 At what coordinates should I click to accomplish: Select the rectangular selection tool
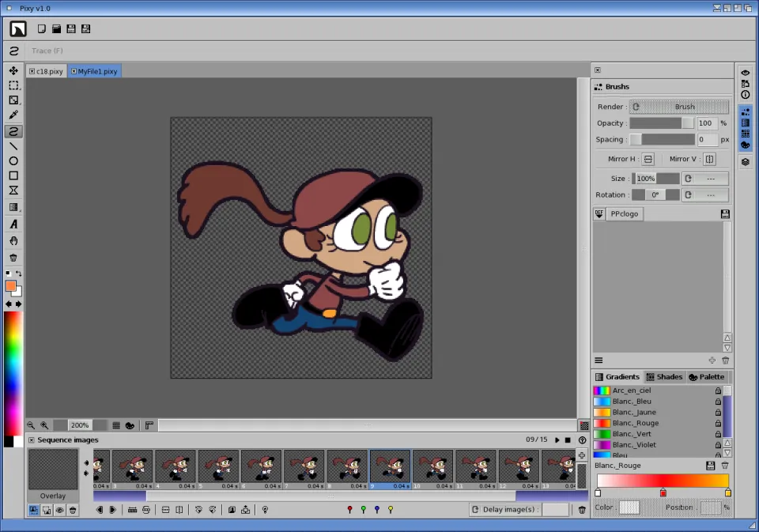(13, 85)
